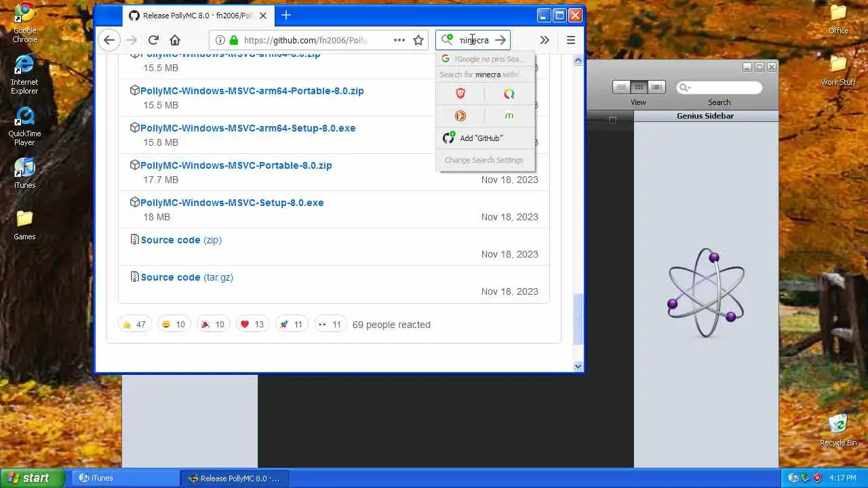Open the iTunes search magnifier dropdown
Viewport: 868px width, 488px height.
point(684,87)
